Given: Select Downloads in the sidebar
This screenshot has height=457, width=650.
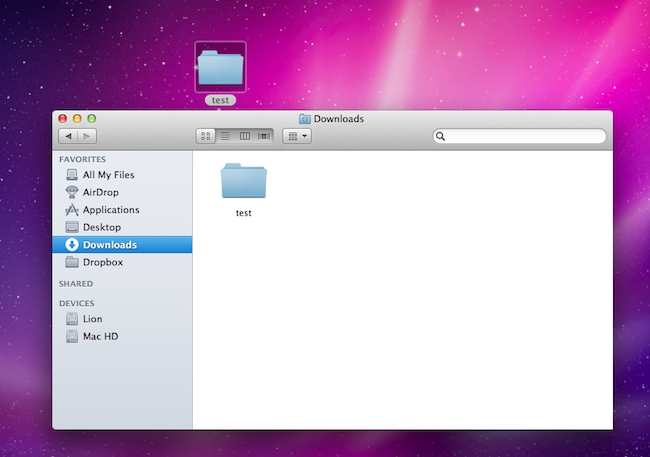Looking at the screenshot, I should pos(109,245).
